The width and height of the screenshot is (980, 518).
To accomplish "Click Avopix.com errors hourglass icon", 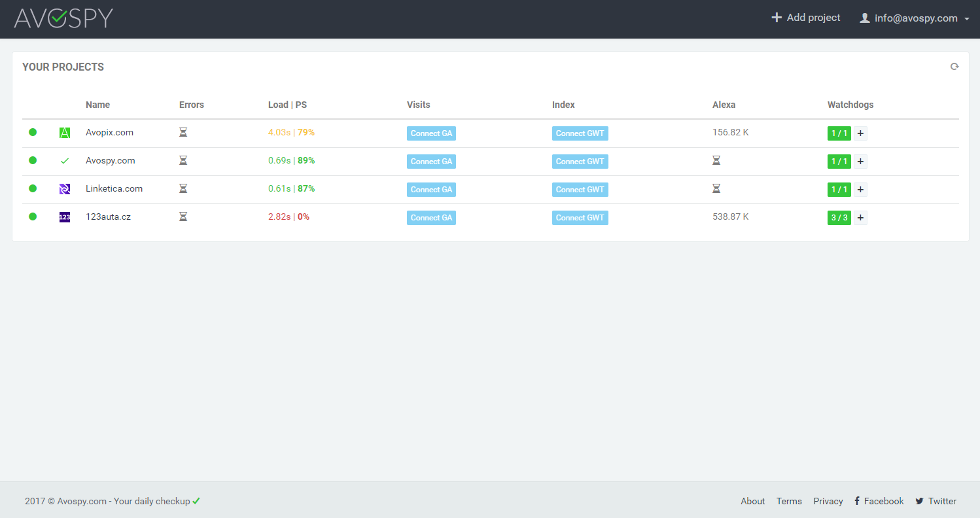I will tap(183, 132).
